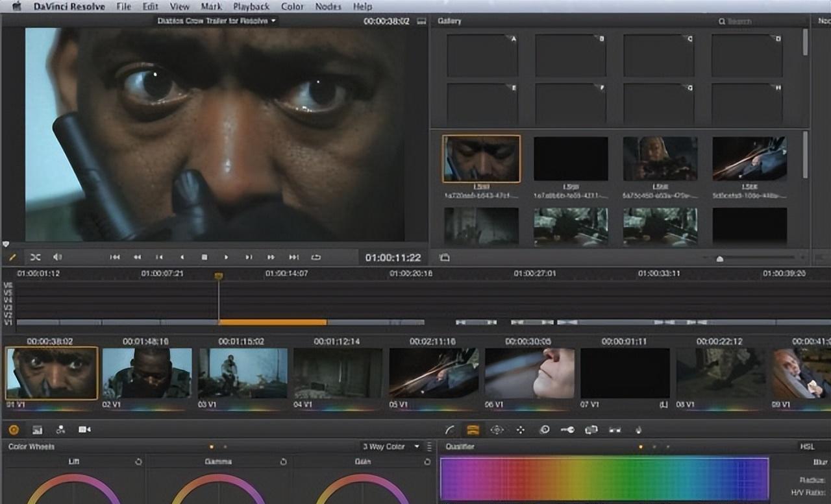The width and height of the screenshot is (831, 504).
Task: Open the Sizing palette icon
Action: 591,429
